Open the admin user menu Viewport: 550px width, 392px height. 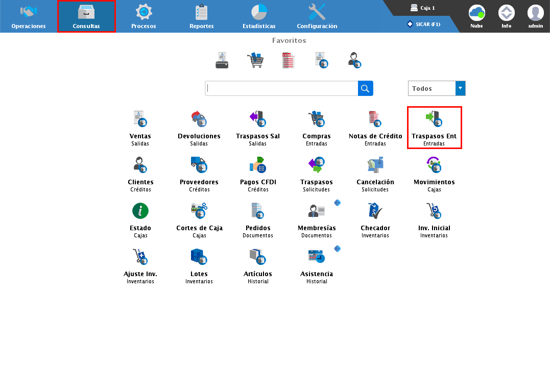[x=535, y=16]
